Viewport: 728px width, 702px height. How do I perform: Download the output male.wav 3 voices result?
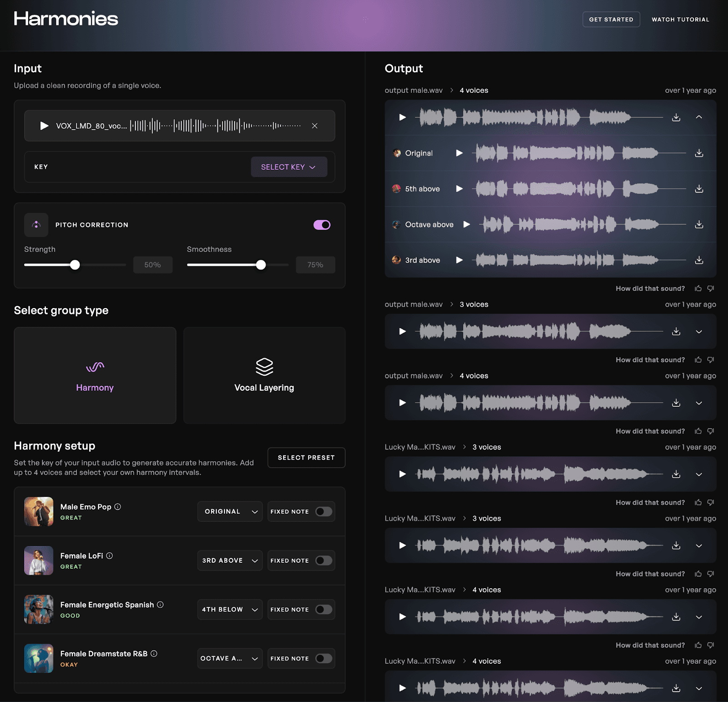coord(676,331)
